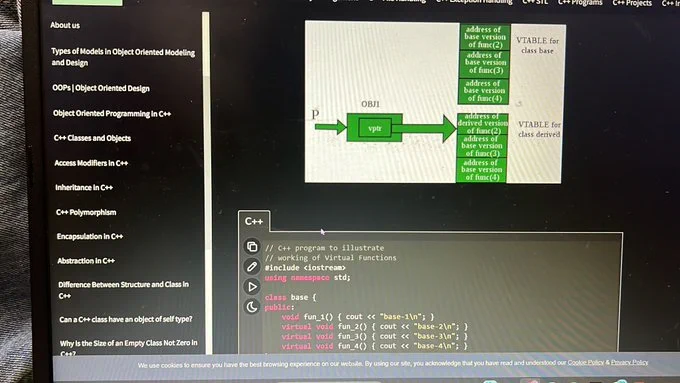
Task: Click the "using namespace std;" code line
Action: tap(307, 277)
